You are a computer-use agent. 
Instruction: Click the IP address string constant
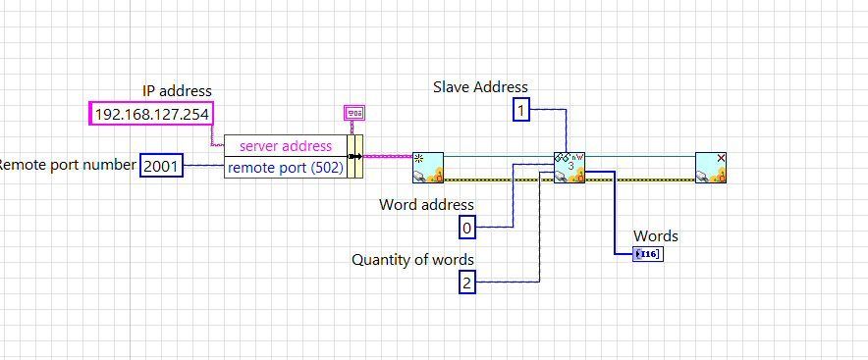151,115
